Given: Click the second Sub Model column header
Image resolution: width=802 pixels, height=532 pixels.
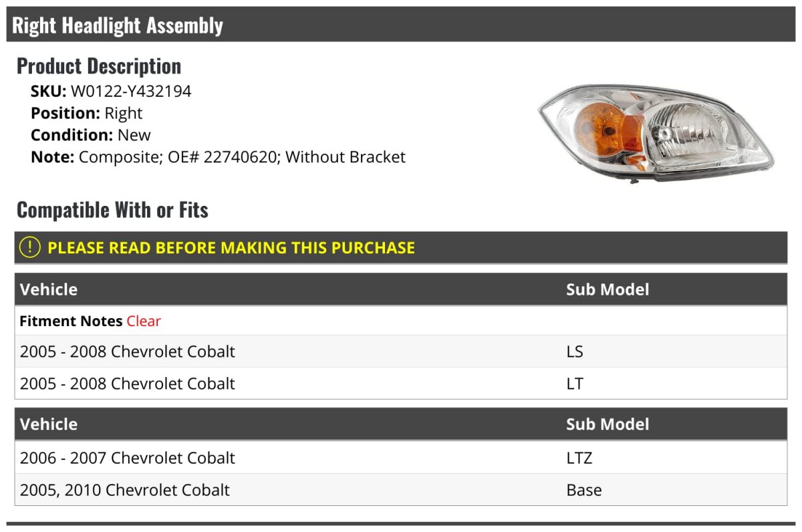Looking at the screenshot, I should [608, 424].
